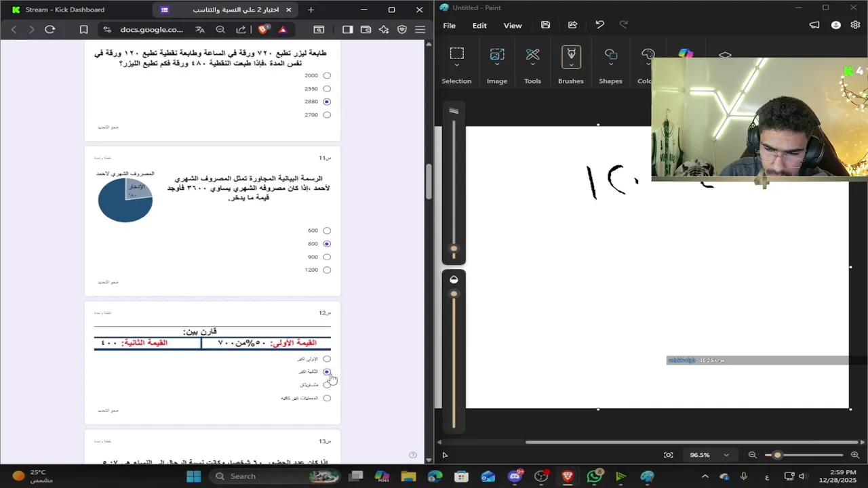The height and width of the screenshot is (488, 868).
Task: Select radio option 2000
Action: pos(327,76)
